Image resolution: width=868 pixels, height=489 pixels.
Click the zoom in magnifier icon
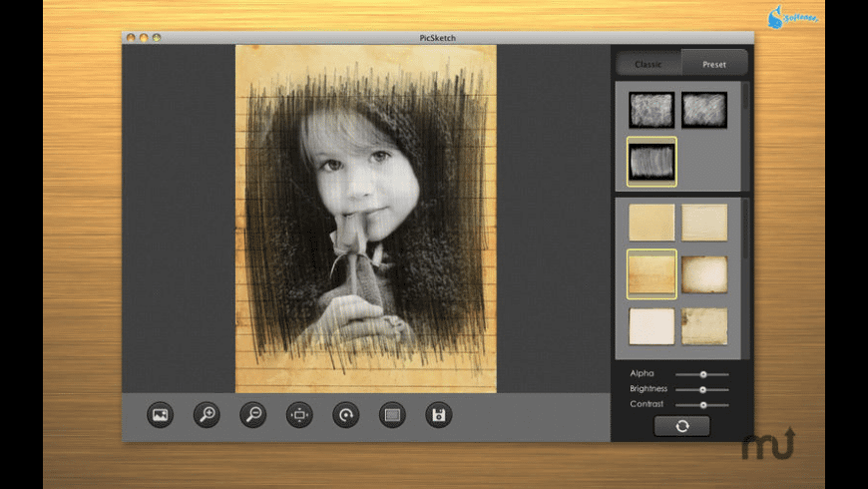coord(207,415)
